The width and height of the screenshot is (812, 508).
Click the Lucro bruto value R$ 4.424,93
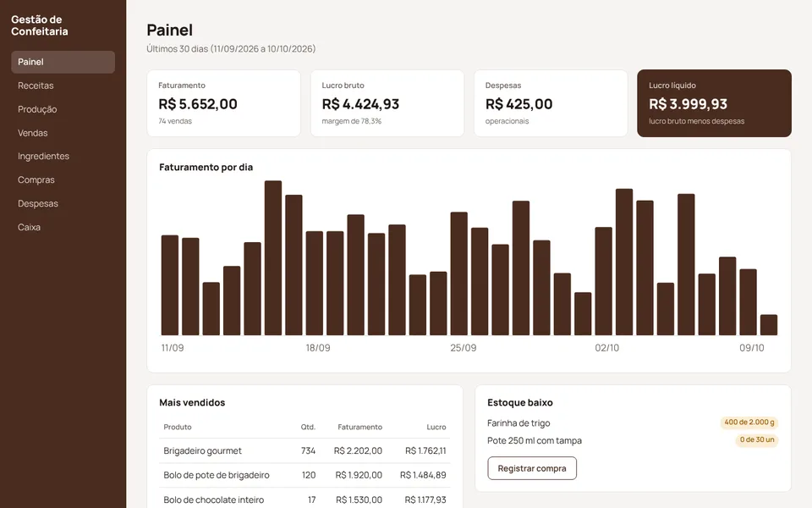point(360,104)
